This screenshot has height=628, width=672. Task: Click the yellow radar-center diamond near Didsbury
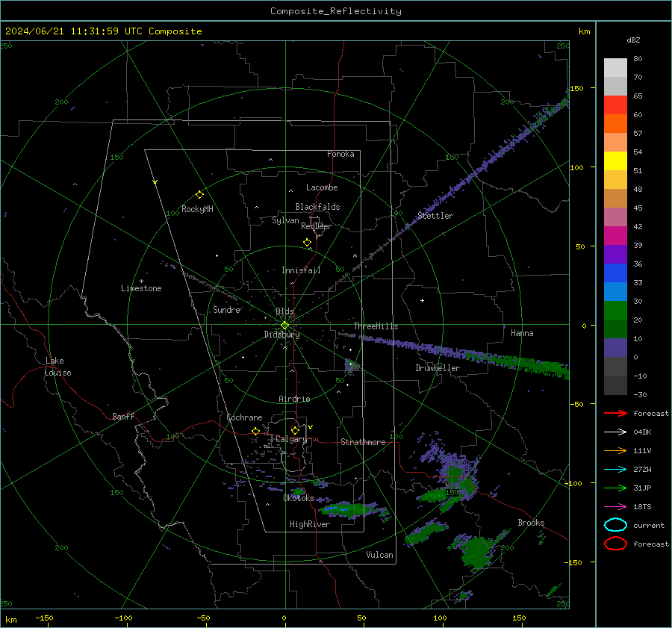point(285,326)
